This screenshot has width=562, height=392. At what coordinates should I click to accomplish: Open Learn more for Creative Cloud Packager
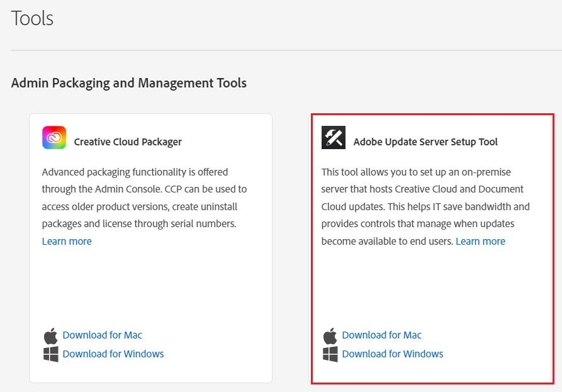tap(67, 242)
